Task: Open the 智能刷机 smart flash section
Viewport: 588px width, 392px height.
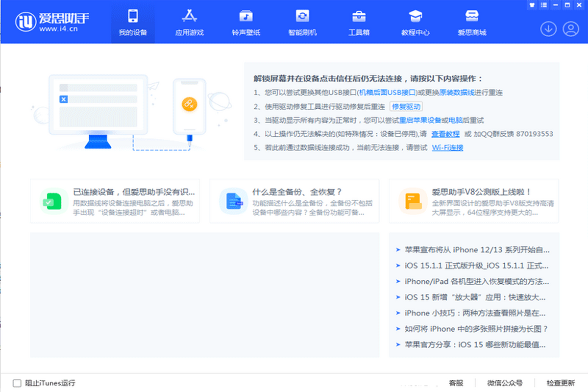Action: (x=302, y=23)
